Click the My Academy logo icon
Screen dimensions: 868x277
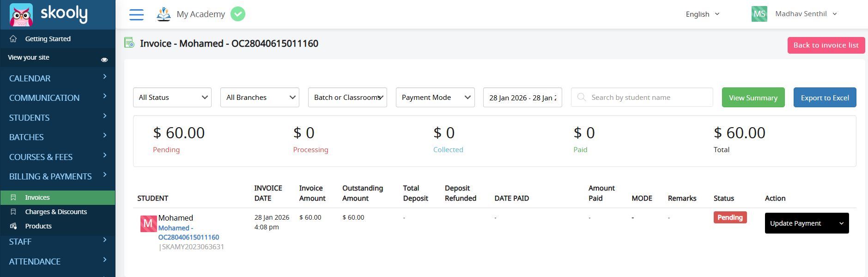pyautogui.click(x=164, y=14)
